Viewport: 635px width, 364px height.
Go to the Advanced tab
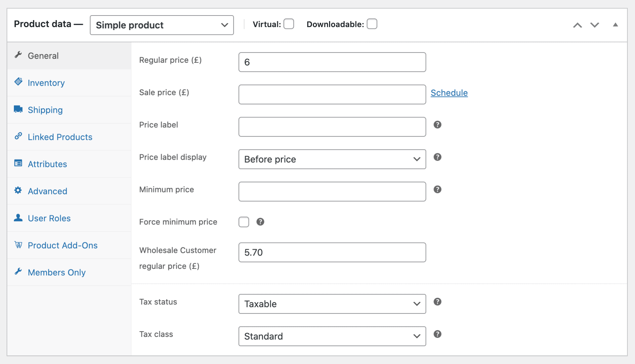tap(69, 191)
